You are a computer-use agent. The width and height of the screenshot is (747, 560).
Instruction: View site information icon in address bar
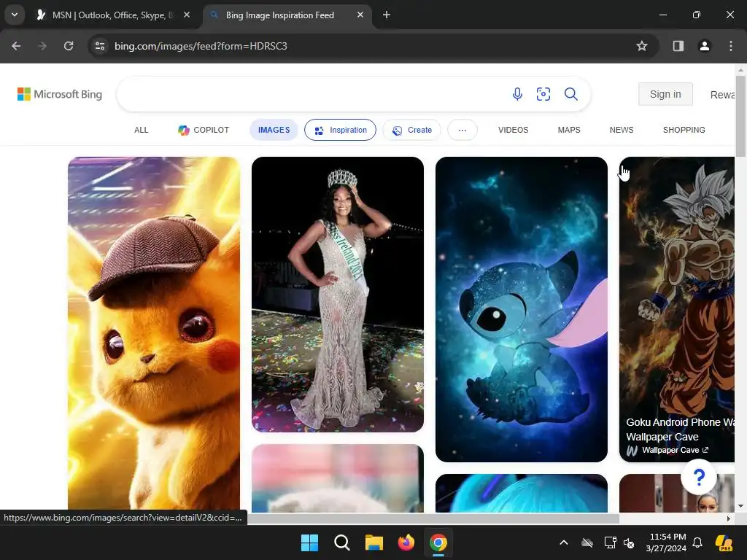[100, 46]
